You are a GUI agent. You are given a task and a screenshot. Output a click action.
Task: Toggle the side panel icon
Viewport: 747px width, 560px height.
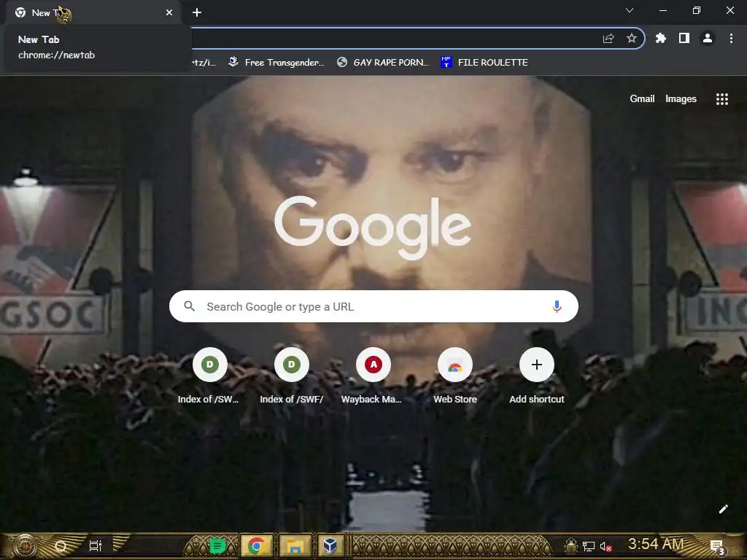pos(684,38)
